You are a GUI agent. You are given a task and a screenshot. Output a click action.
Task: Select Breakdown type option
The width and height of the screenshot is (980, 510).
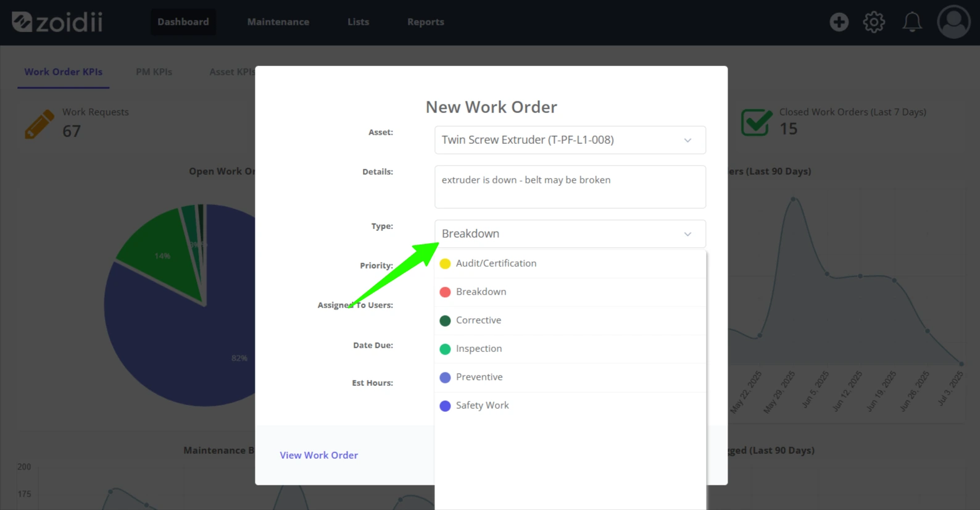[x=570, y=292]
